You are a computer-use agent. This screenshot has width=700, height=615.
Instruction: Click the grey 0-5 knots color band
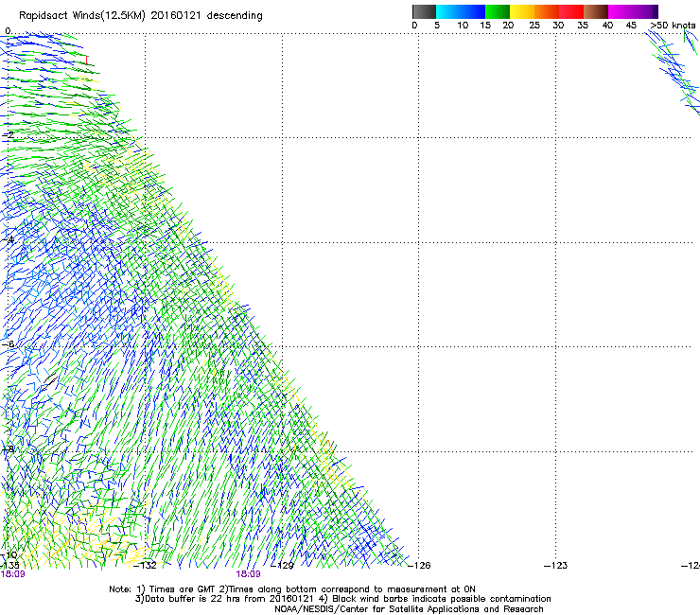(424, 11)
